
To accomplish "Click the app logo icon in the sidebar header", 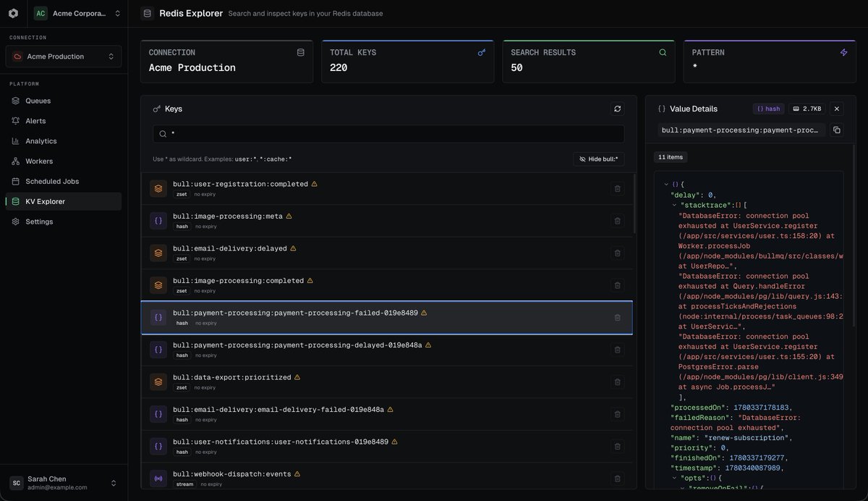I will tap(13, 13).
